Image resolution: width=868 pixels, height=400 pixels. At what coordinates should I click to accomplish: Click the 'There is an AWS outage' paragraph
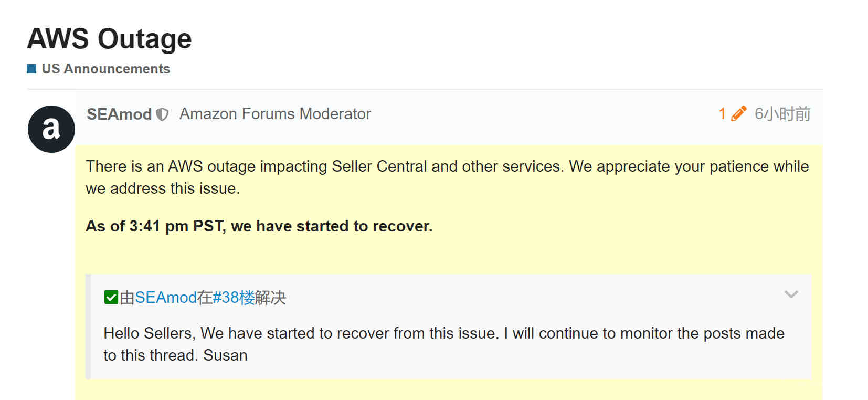tap(447, 177)
